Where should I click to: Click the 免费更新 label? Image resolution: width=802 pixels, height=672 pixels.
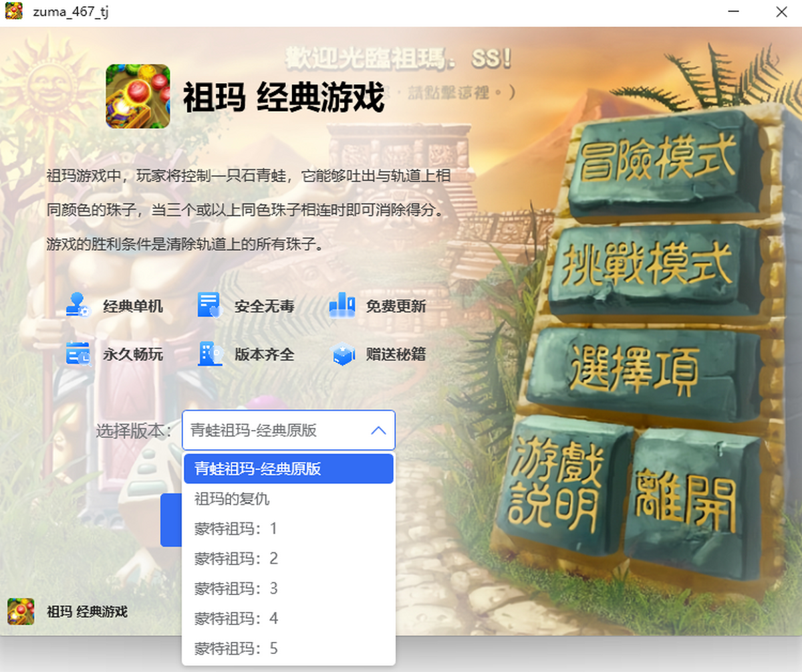[x=396, y=307]
